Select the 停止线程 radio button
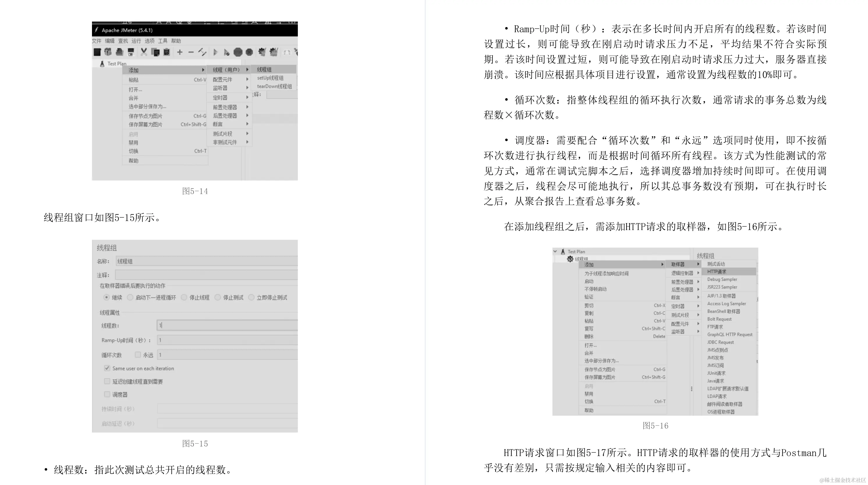 coord(185,298)
